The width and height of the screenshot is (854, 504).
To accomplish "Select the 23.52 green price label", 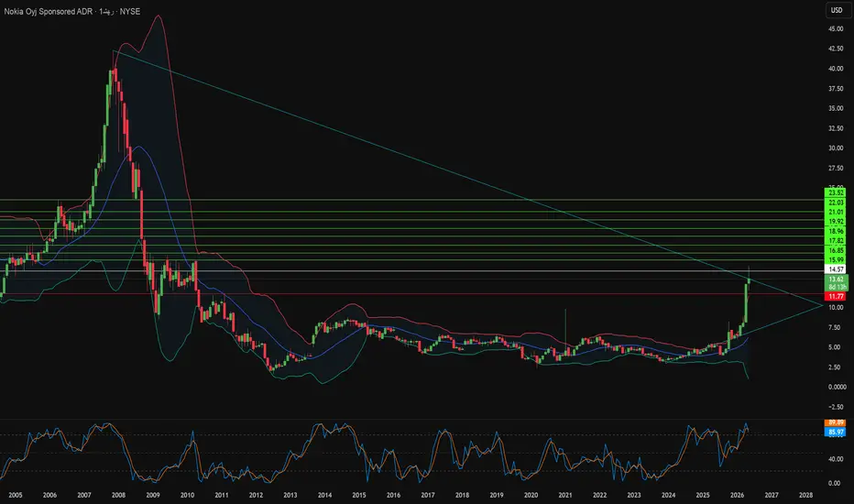I will point(836,192).
